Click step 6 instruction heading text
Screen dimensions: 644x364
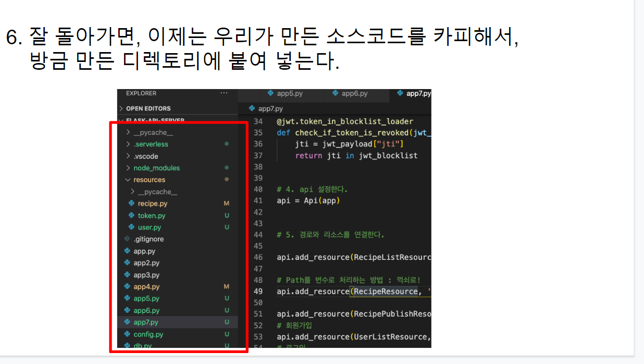pyautogui.click(x=262, y=49)
